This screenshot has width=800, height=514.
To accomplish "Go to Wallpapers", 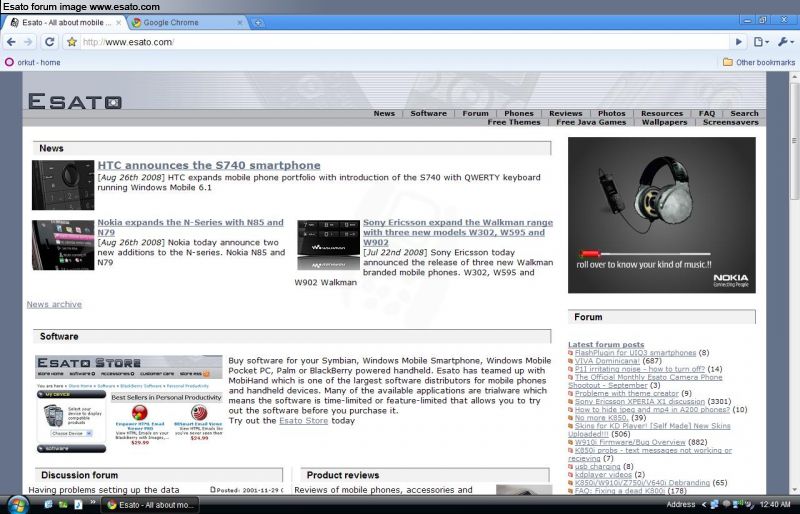I will click(x=664, y=122).
